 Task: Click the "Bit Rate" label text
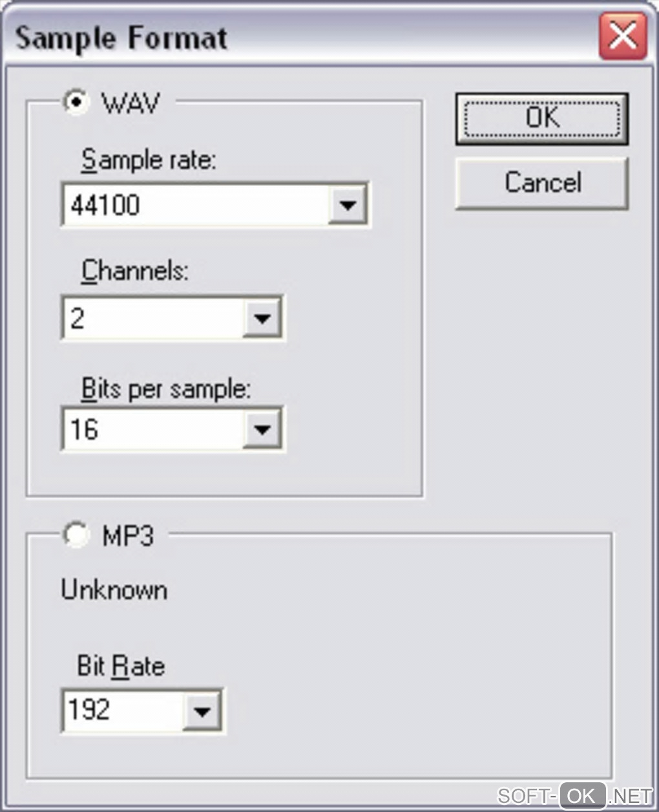pos(121,666)
